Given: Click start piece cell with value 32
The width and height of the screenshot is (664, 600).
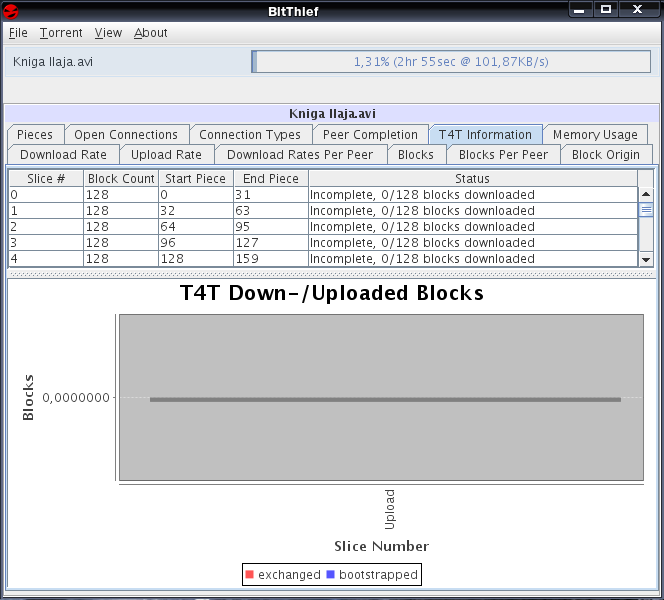Looking at the screenshot, I should pos(196,211).
